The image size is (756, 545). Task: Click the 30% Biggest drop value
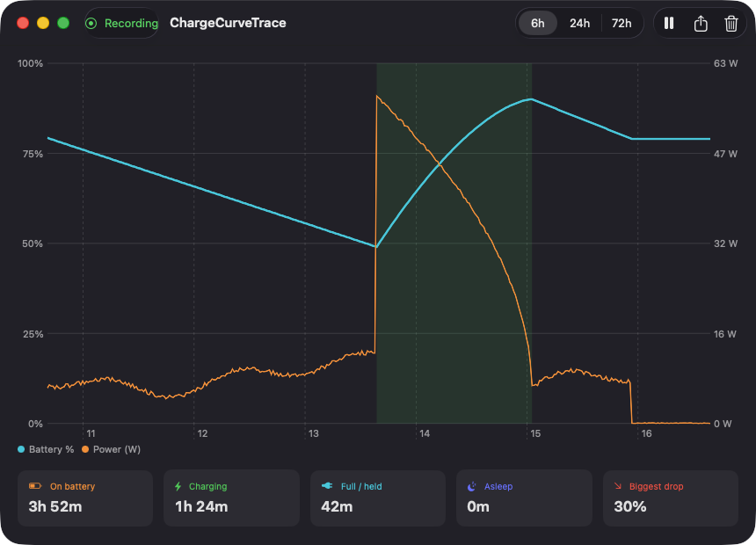pos(630,507)
